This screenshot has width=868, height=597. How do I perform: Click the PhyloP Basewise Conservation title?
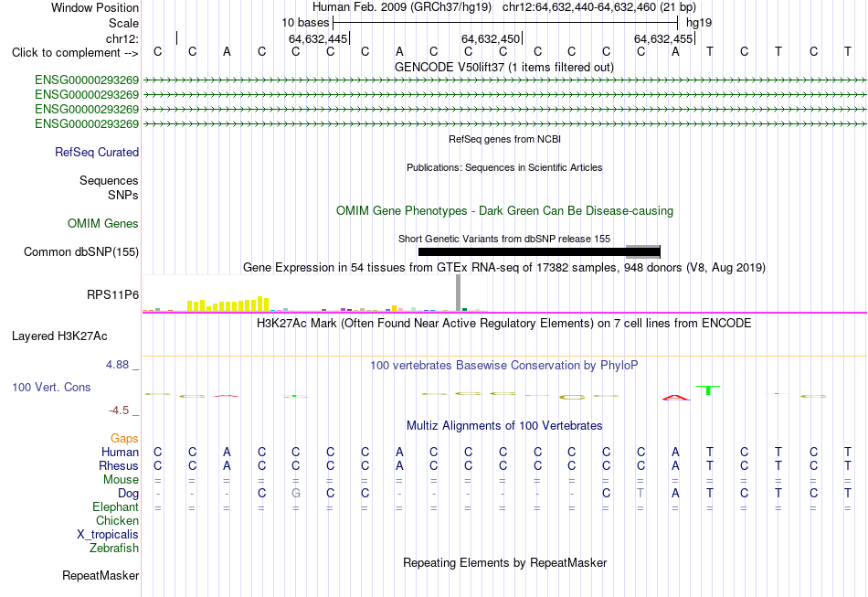point(504,366)
